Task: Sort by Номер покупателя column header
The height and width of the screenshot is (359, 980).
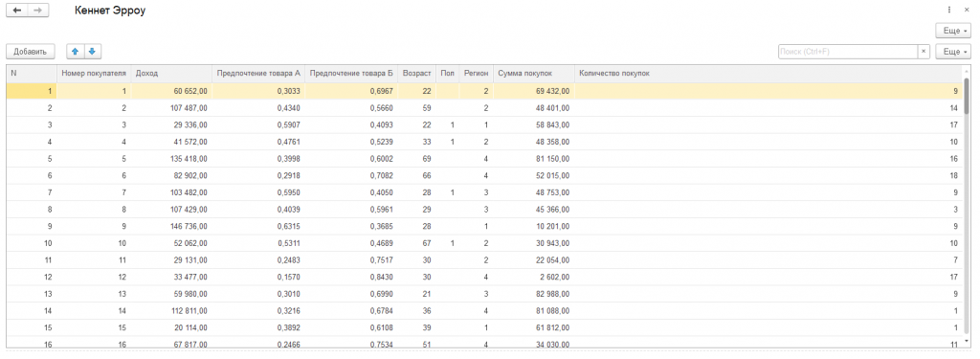Action: pyautogui.click(x=95, y=73)
